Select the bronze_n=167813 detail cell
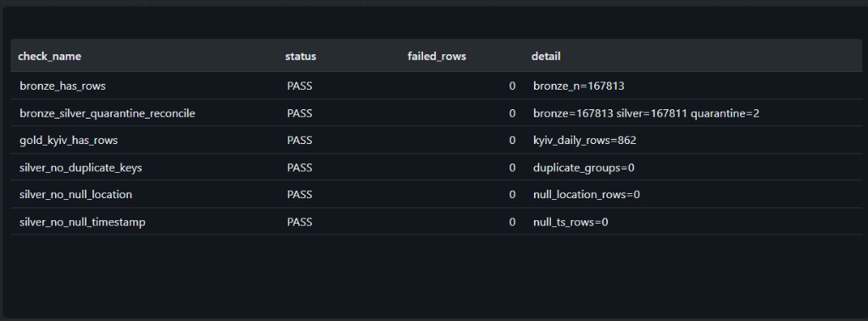Screen dimensions: 868x321 [x=579, y=86]
